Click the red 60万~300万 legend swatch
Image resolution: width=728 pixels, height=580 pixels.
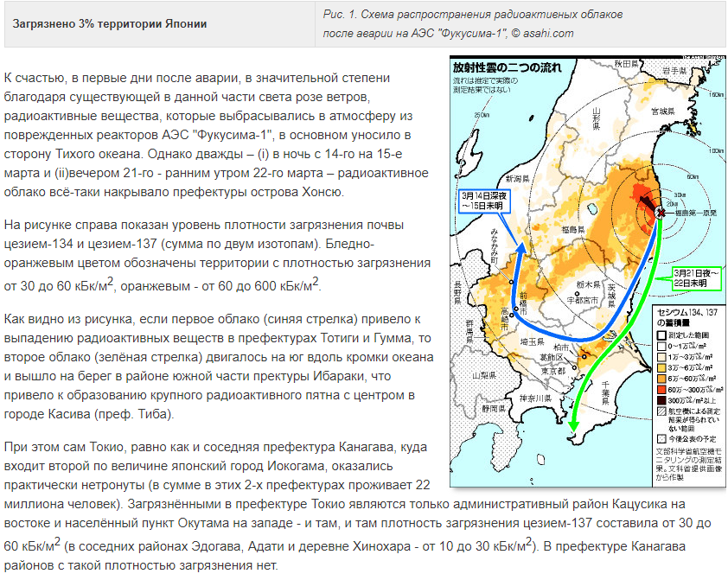[x=661, y=389]
